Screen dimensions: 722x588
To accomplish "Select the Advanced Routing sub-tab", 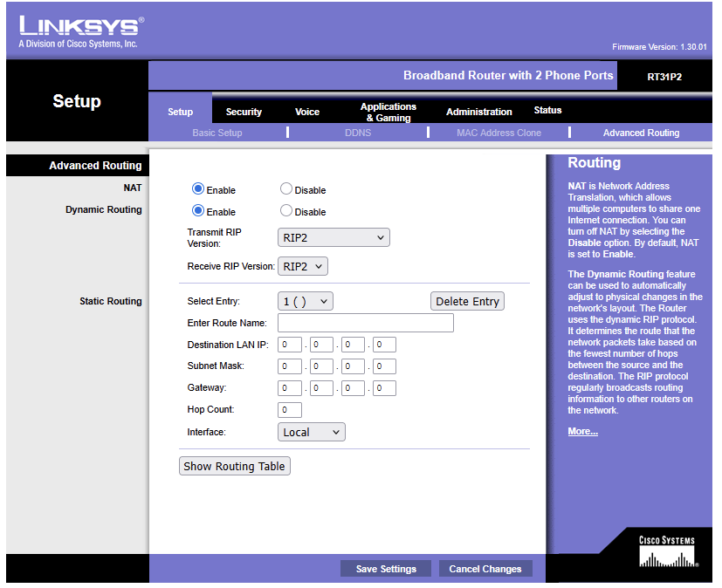I will coord(641,133).
